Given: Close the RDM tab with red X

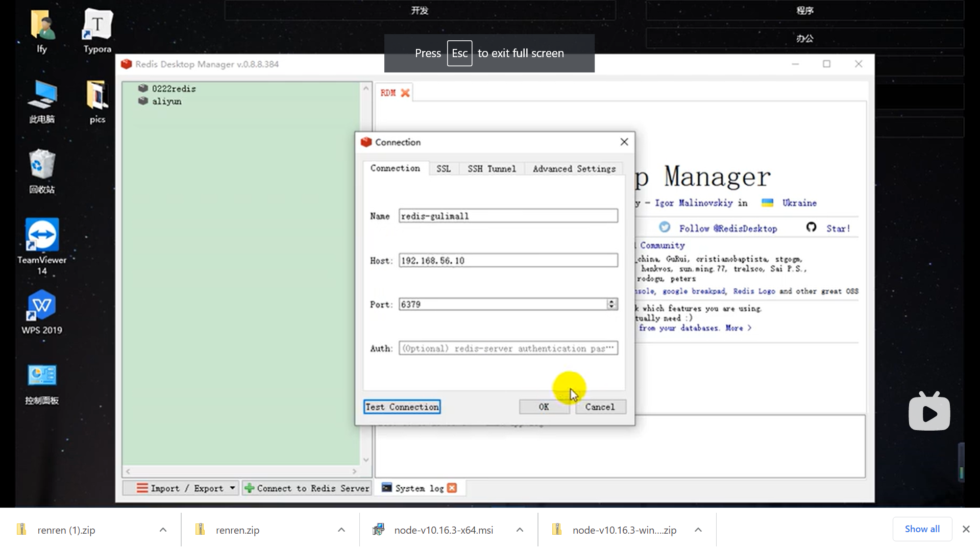Looking at the screenshot, I should coord(405,93).
